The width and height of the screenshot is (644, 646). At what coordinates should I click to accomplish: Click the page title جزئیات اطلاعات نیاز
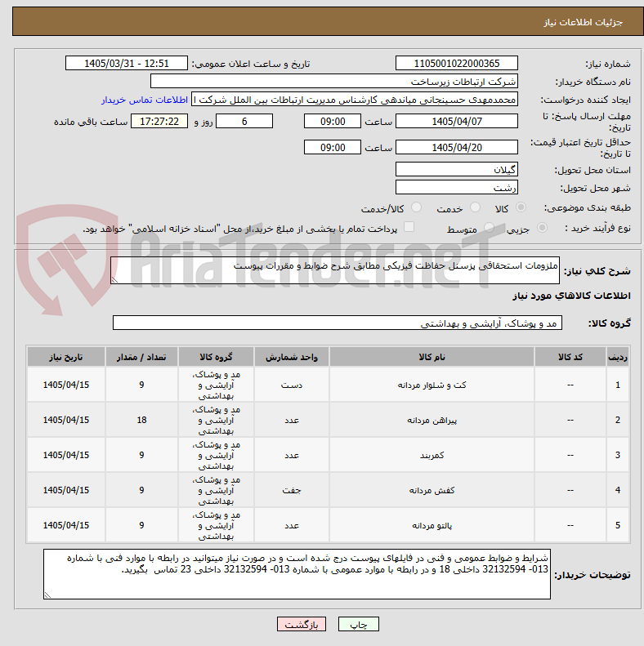tap(583, 22)
